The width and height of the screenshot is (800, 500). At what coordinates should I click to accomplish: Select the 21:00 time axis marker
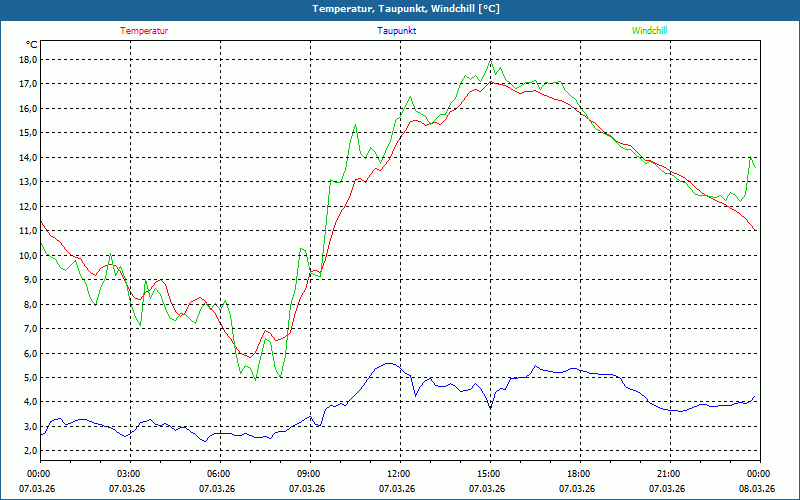point(669,474)
